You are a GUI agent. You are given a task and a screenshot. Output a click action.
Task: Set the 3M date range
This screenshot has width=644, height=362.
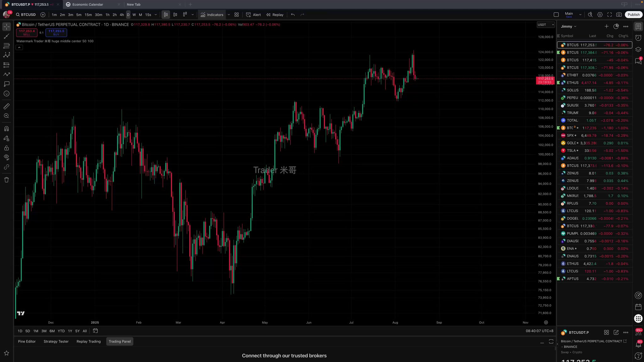44,331
